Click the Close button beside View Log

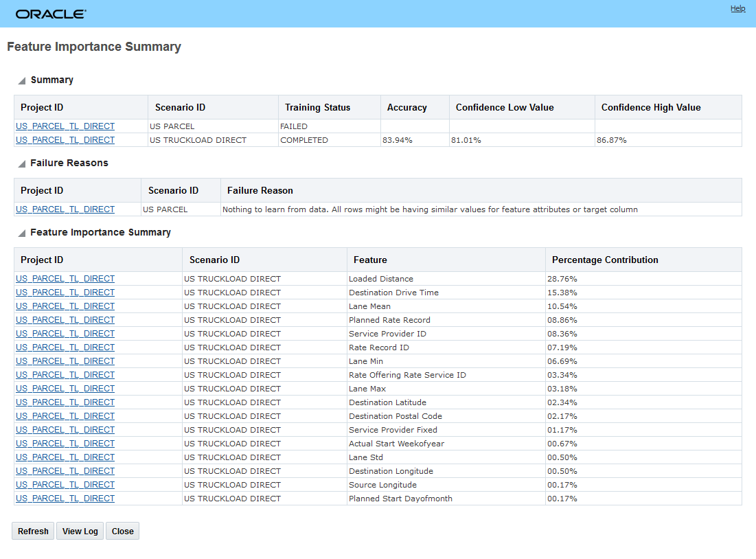coord(122,531)
